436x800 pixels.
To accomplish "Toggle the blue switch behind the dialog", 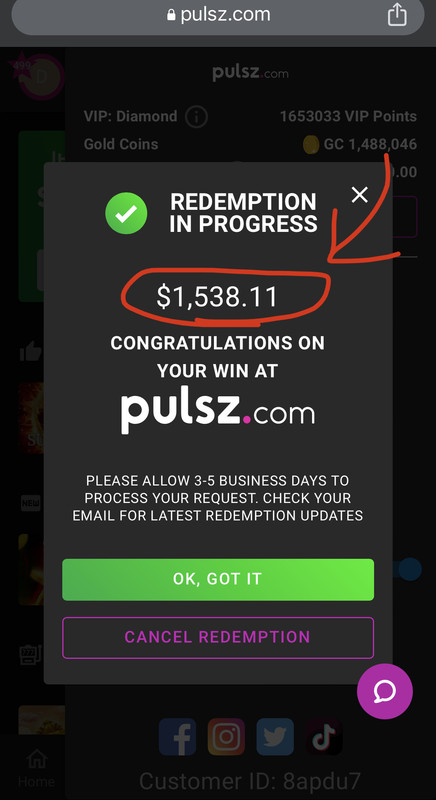I will (407, 569).
